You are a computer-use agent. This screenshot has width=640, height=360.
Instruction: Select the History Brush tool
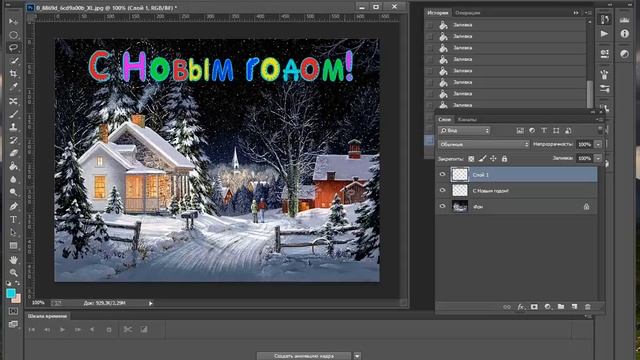pos(13,140)
